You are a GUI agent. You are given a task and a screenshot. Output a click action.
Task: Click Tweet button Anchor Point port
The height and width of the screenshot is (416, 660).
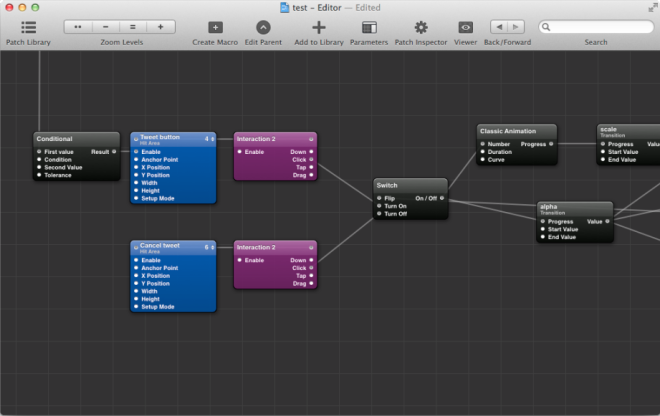click(136, 160)
